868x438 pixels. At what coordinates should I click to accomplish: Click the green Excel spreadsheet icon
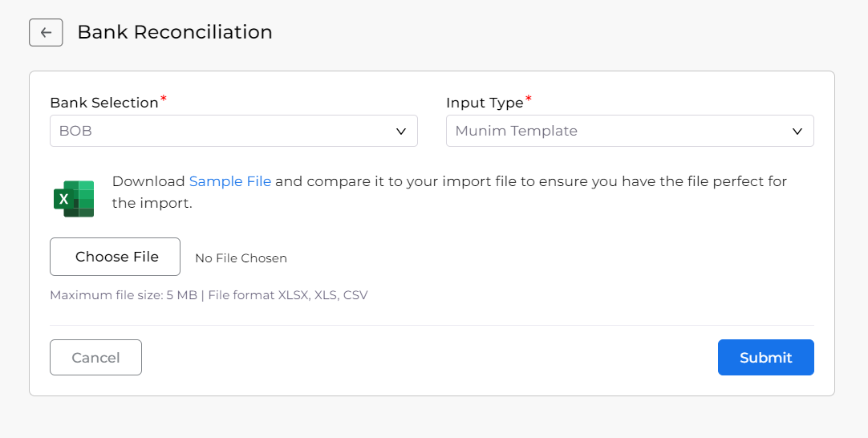coord(74,199)
